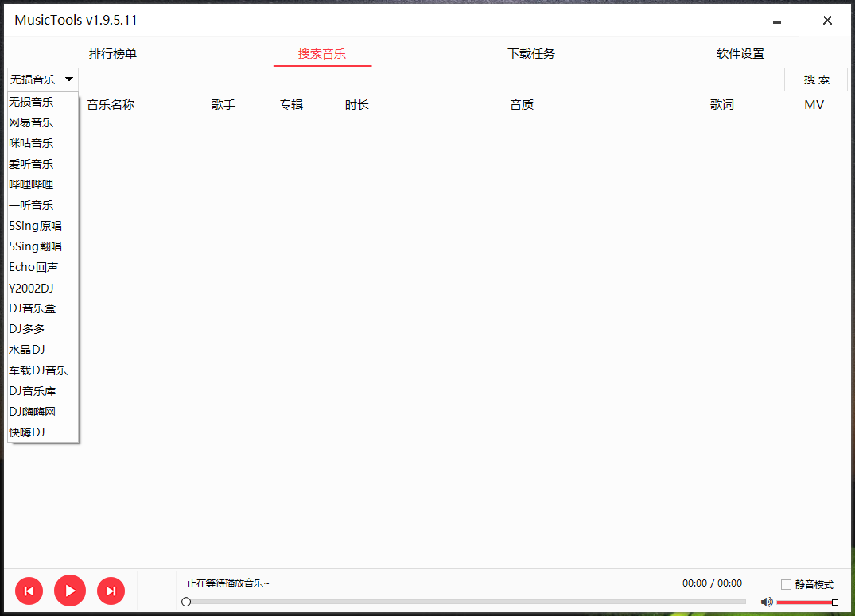Screen dimensions: 855x616
Task: Open the 下载任务 tab
Action: tap(531, 54)
